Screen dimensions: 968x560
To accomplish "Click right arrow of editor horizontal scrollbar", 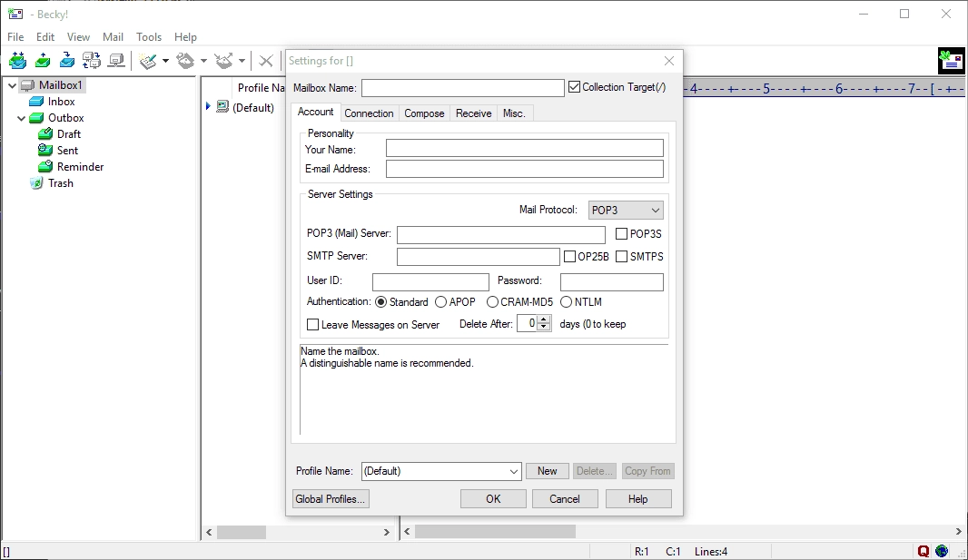I will click(958, 532).
